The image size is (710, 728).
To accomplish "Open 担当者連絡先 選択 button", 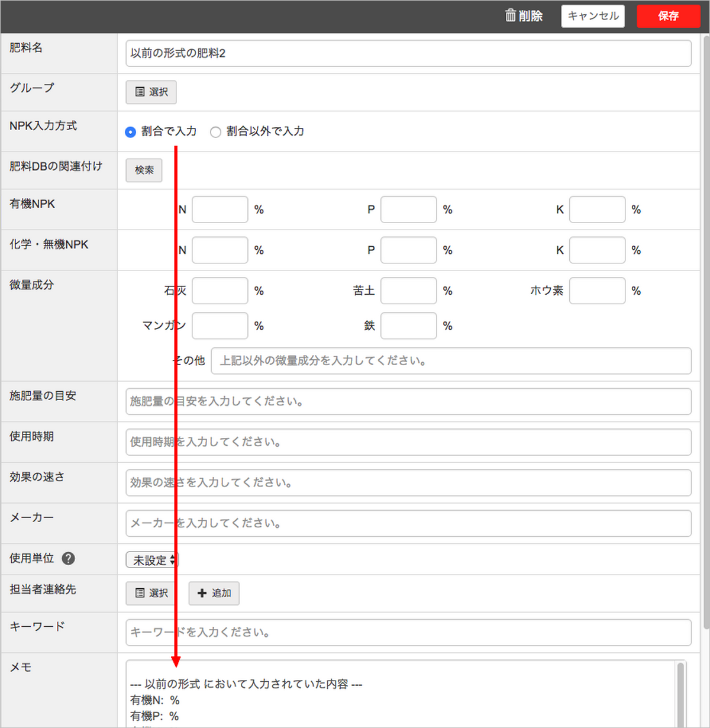I will pyautogui.click(x=151, y=593).
